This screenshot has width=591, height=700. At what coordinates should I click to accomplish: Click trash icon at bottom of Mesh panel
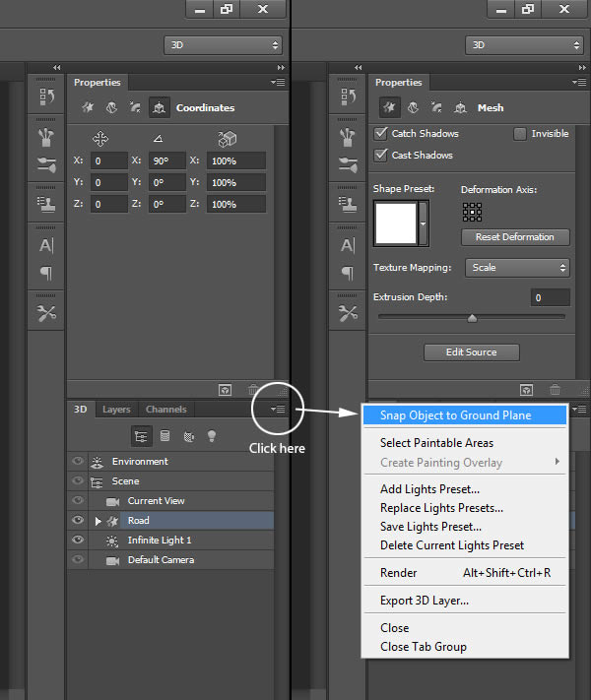[555, 390]
